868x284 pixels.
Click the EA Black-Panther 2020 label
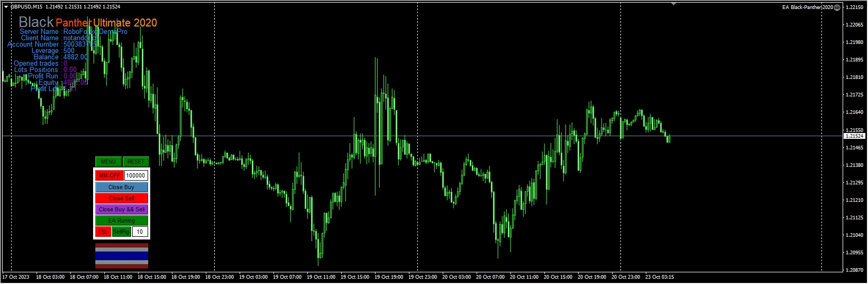point(808,7)
